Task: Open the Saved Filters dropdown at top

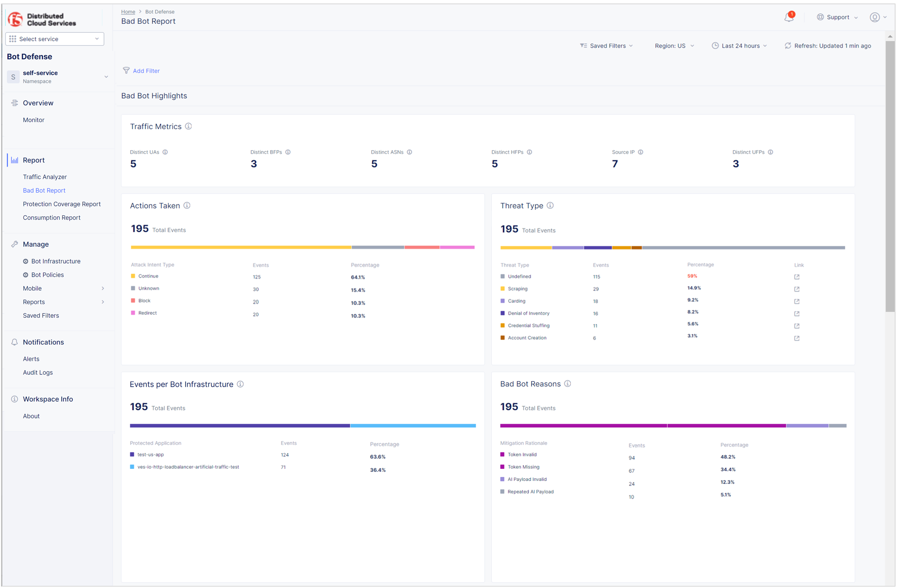Action: pyautogui.click(x=607, y=46)
